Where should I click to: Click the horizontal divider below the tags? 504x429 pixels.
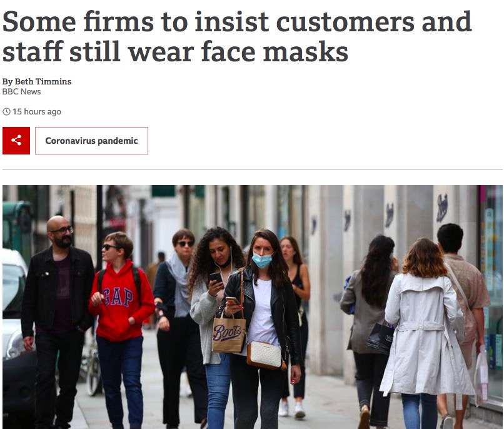click(253, 169)
